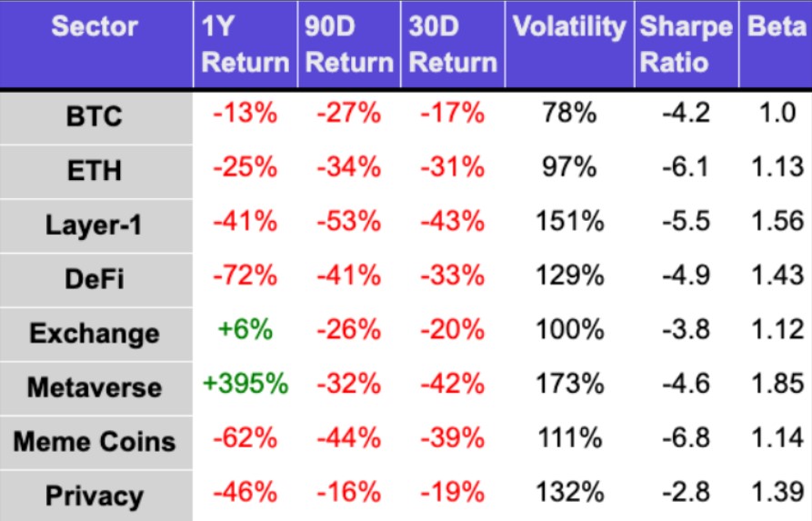Select the Layer-1 sector row label

tap(95, 225)
